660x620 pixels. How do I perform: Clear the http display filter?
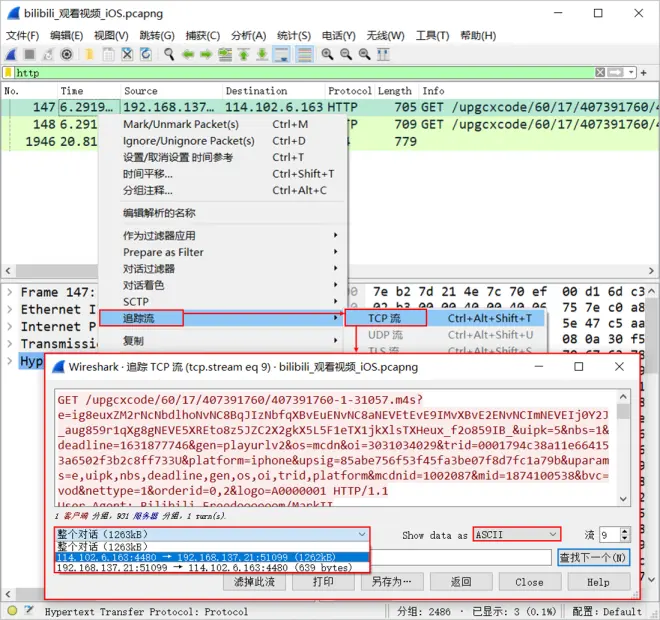click(600, 72)
